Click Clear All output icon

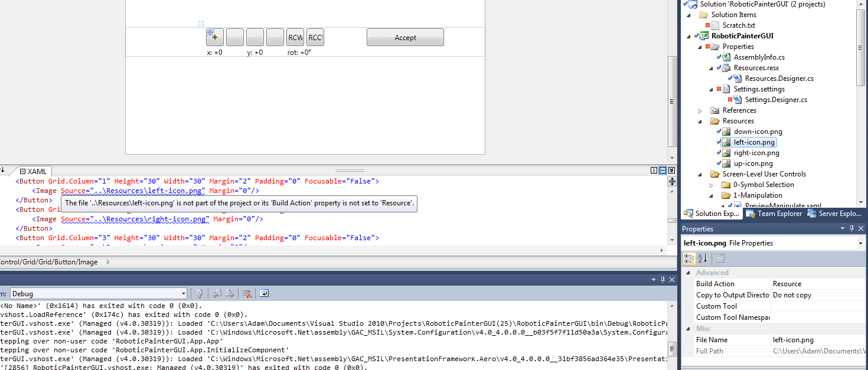pos(248,293)
